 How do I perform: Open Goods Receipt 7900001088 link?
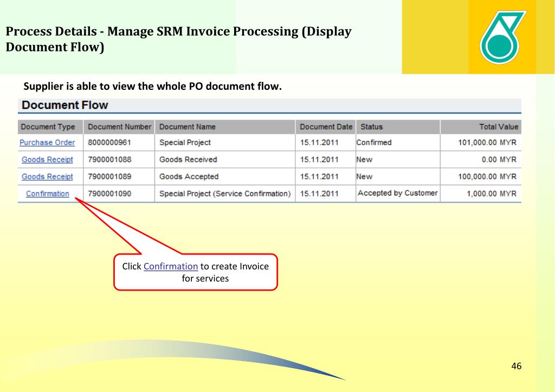coord(47,159)
